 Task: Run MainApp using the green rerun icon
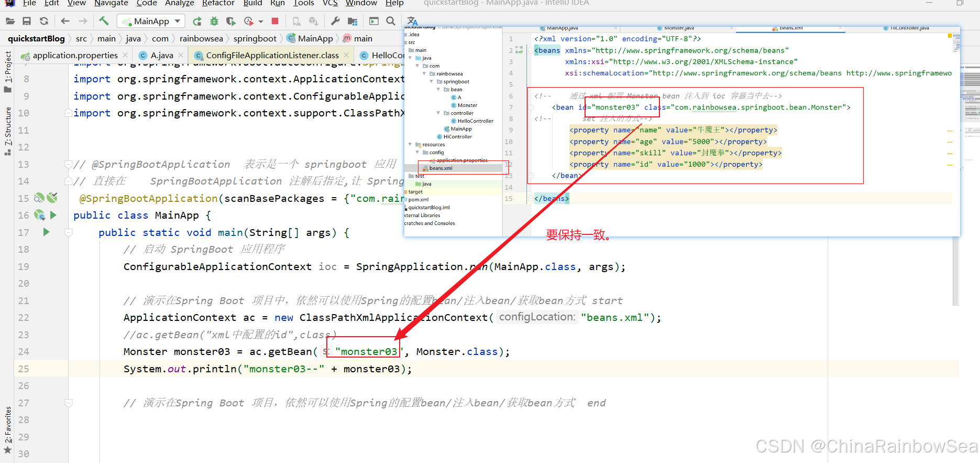(197, 21)
